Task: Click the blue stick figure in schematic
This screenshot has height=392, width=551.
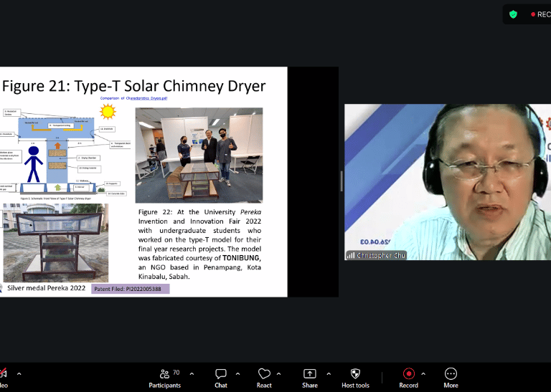Action: point(34,164)
